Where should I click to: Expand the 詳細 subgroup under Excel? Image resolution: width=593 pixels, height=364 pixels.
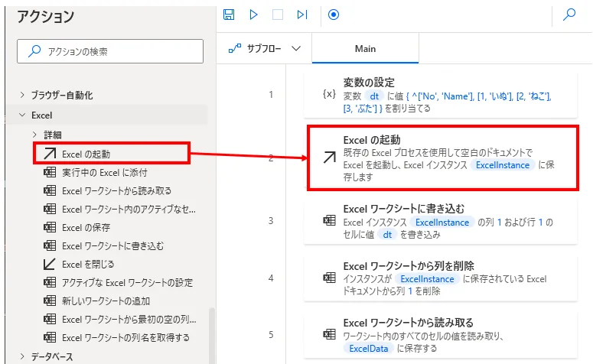click(34, 135)
